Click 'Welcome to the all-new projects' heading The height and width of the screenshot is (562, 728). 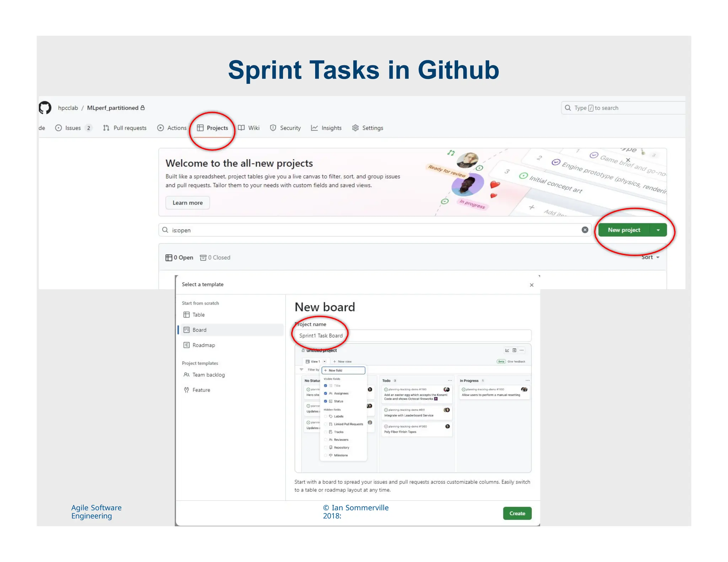click(239, 163)
